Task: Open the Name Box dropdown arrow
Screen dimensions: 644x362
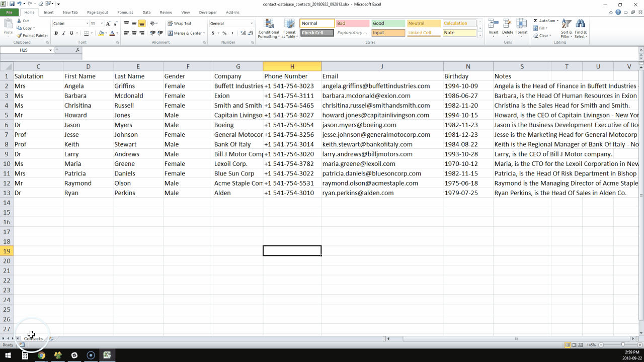Action: (50, 50)
